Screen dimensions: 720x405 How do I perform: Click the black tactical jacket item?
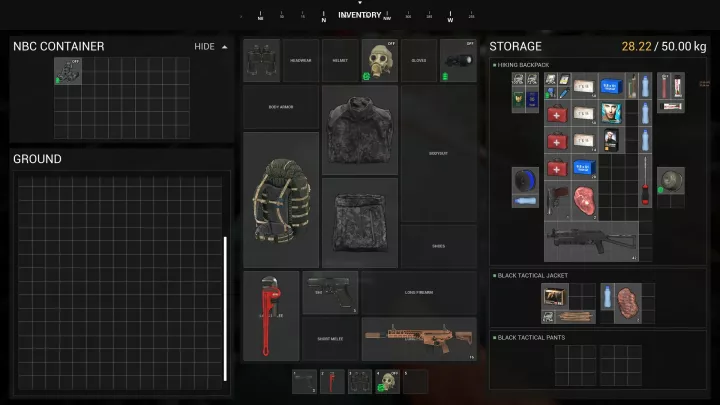click(x=360, y=128)
